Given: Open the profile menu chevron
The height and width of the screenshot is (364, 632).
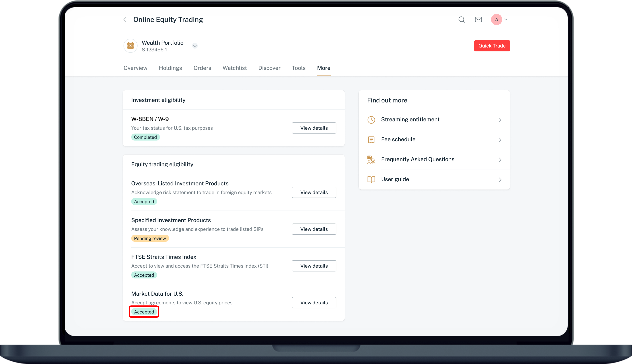Looking at the screenshot, I should point(506,20).
